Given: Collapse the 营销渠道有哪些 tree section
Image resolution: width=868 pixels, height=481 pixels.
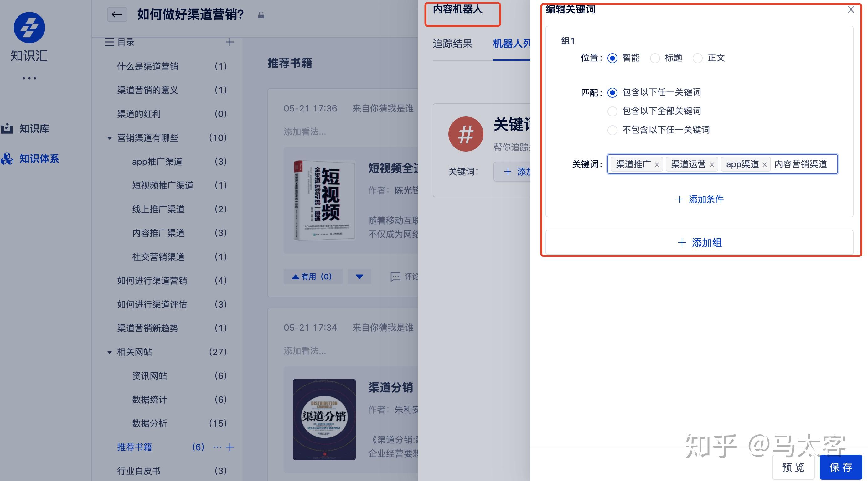Looking at the screenshot, I should (110, 138).
